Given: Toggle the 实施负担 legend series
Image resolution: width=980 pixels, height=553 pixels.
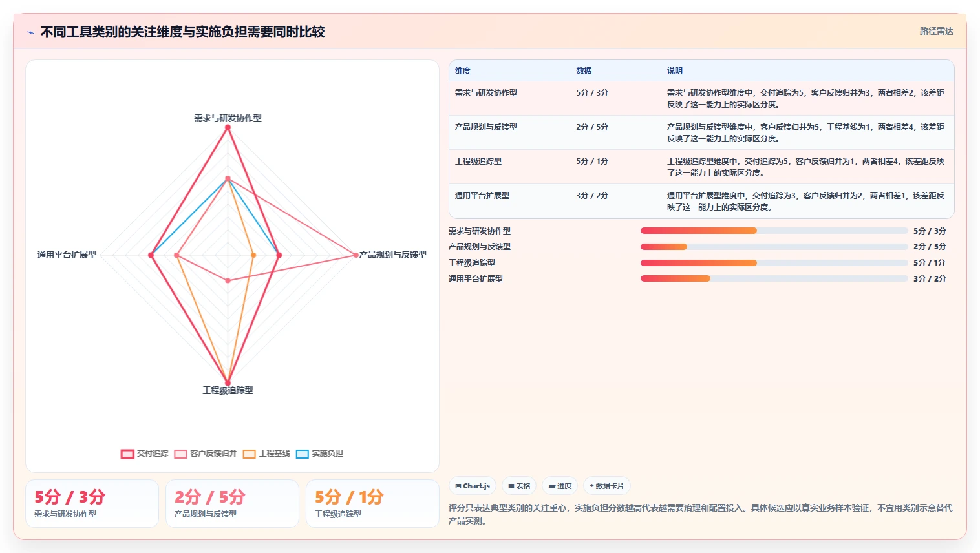Looking at the screenshot, I should coord(319,454).
